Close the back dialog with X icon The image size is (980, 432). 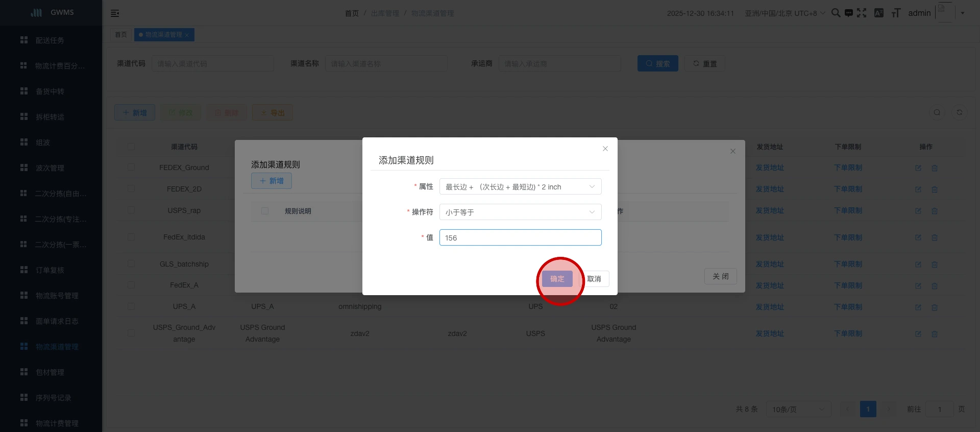(733, 151)
